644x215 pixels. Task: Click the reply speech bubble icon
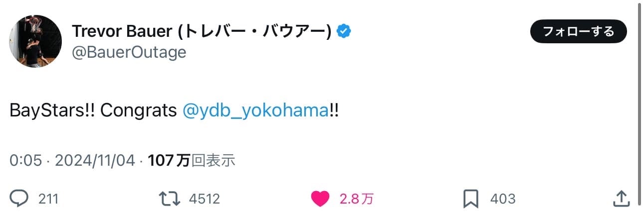pyautogui.click(x=19, y=199)
